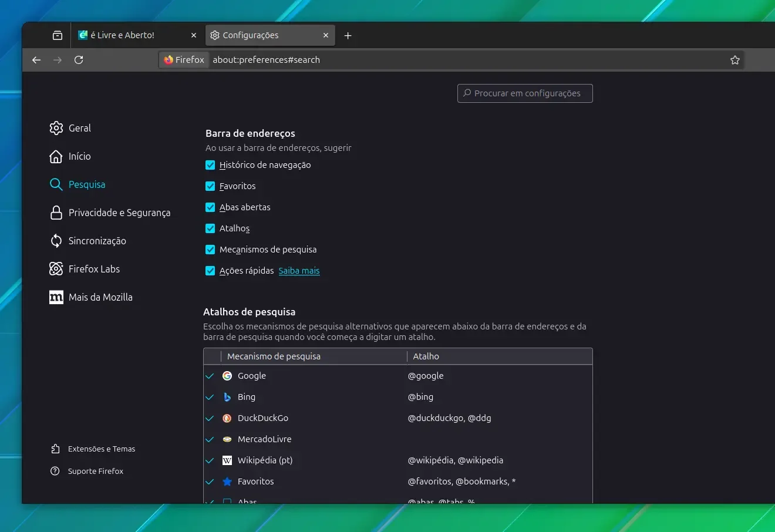The image size is (775, 532).
Task: Click the Mais da Mozilla logo icon
Action: [x=56, y=297]
